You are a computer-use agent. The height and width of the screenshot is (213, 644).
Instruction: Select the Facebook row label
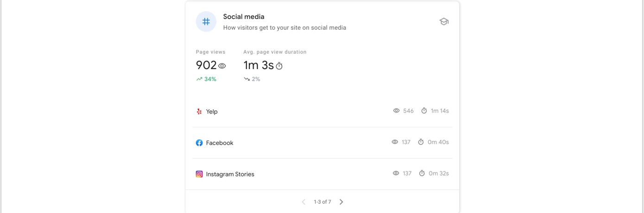coord(220,143)
